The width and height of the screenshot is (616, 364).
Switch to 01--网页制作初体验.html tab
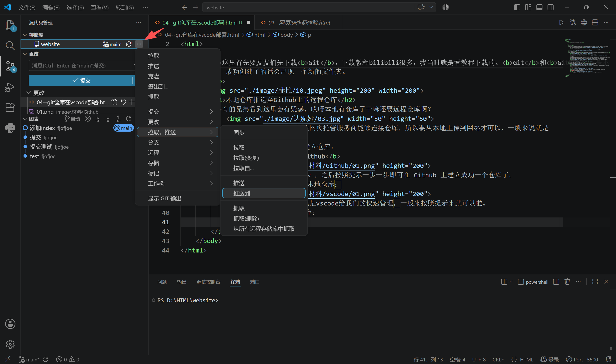[299, 23]
